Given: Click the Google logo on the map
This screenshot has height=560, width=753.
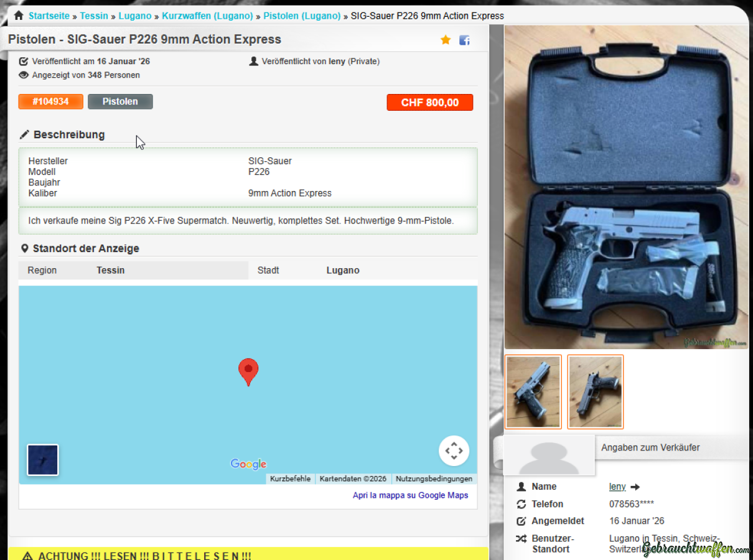Looking at the screenshot, I should [248, 464].
